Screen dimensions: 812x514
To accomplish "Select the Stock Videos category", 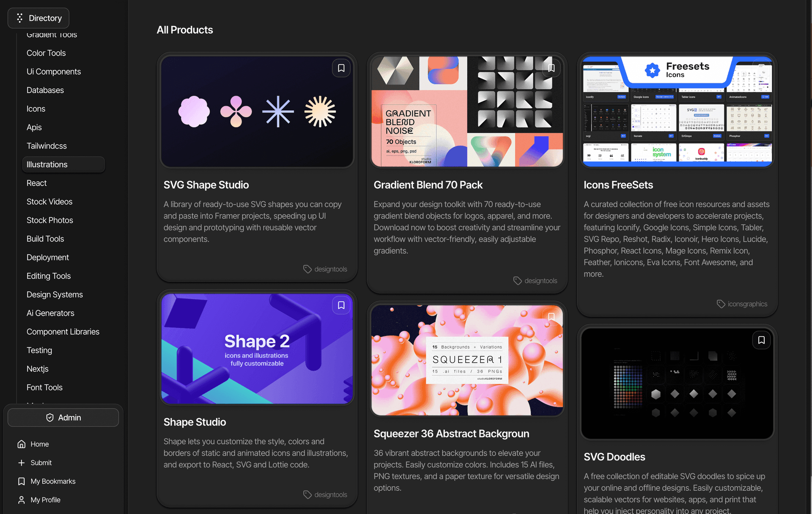I will 49,201.
